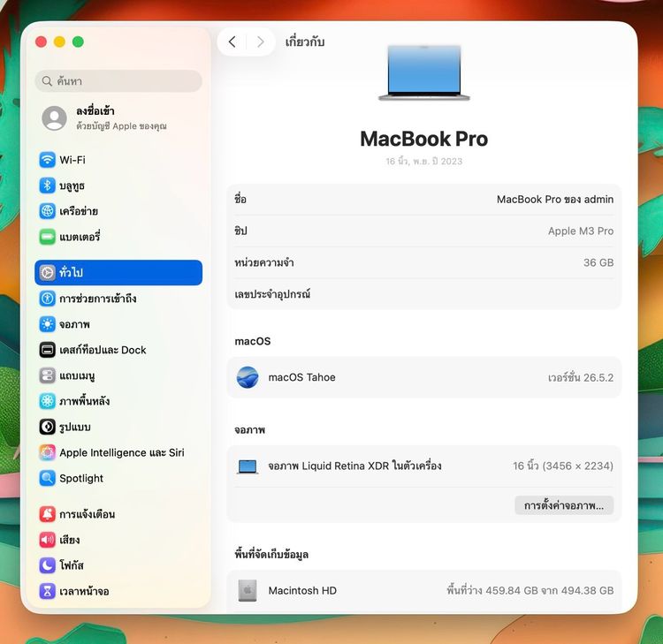Click the green zoom window button
Screen dimensions: 663x644
(78, 42)
